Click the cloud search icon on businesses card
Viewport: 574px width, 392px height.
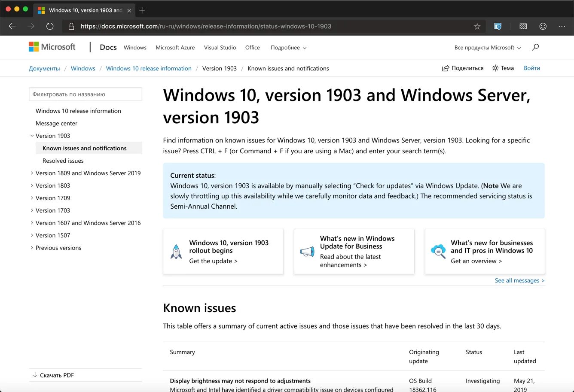tap(438, 251)
